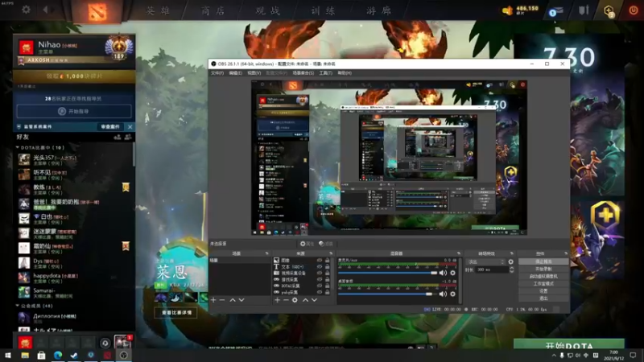Toggle lock on 图像 source
Screen dimensions: 644x362
[328, 260]
